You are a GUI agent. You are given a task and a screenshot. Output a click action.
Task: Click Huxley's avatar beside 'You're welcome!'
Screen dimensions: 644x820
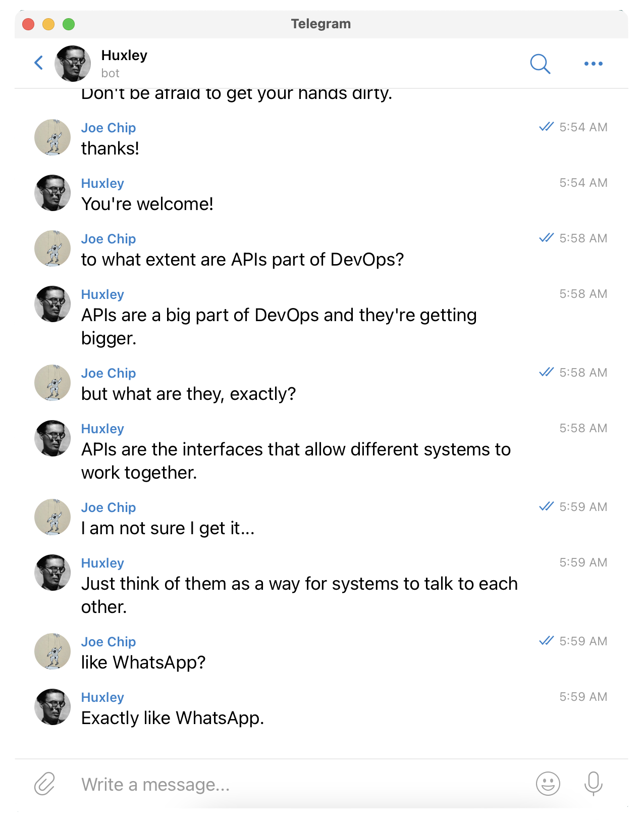coord(52,193)
